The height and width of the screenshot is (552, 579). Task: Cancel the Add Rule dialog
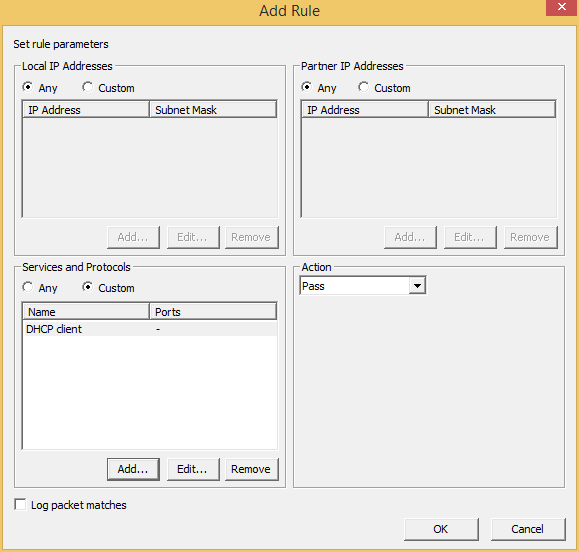pyautogui.click(x=528, y=529)
